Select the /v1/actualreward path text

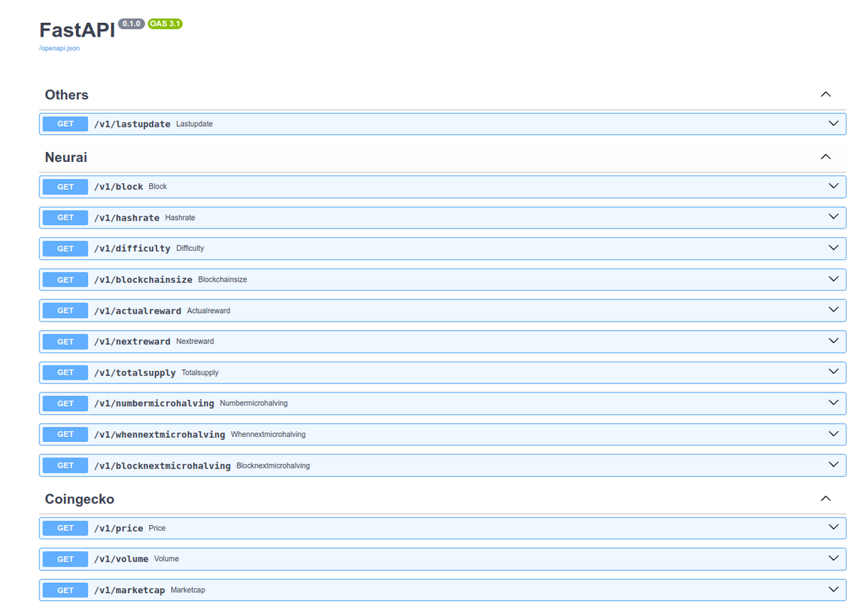pyautogui.click(x=138, y=311)
